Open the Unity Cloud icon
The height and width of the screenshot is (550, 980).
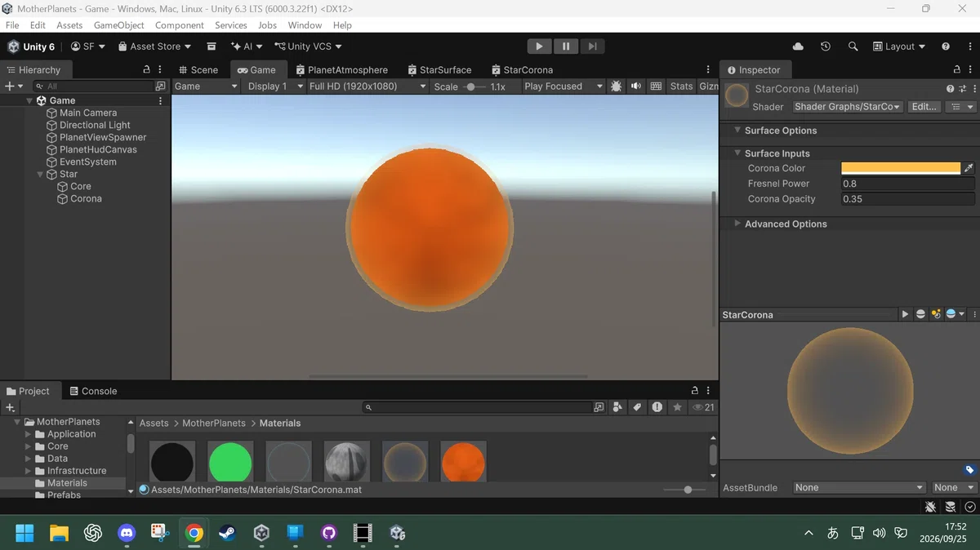(x=798, y=47)
